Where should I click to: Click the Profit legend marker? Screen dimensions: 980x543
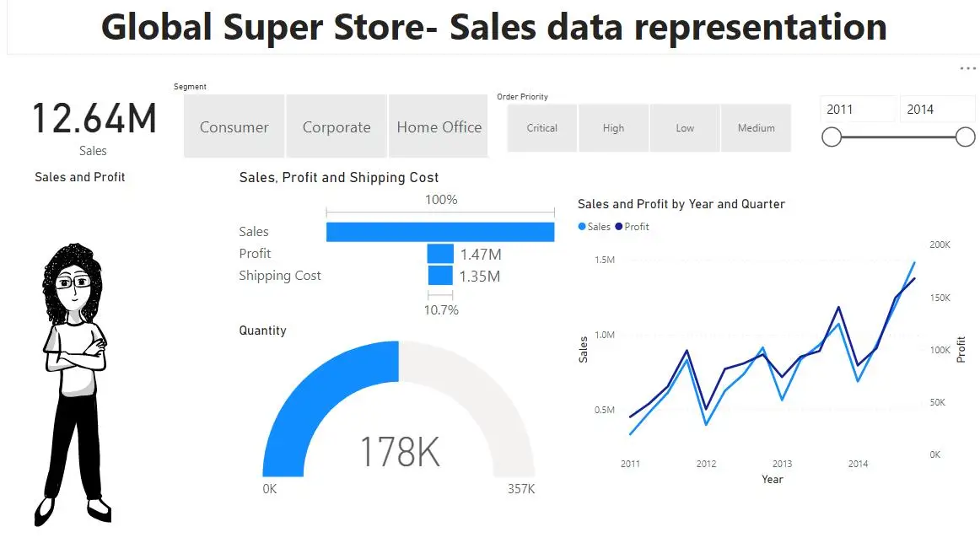619,226
